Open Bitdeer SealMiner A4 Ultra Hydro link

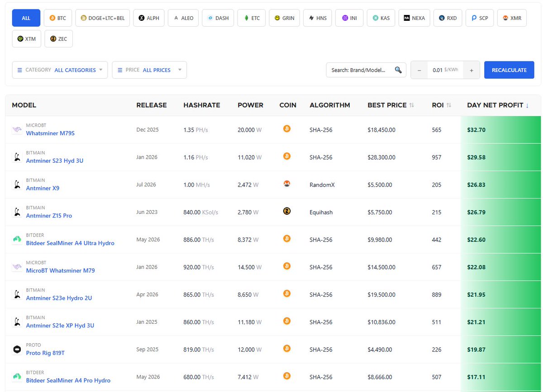coord(70,243)
